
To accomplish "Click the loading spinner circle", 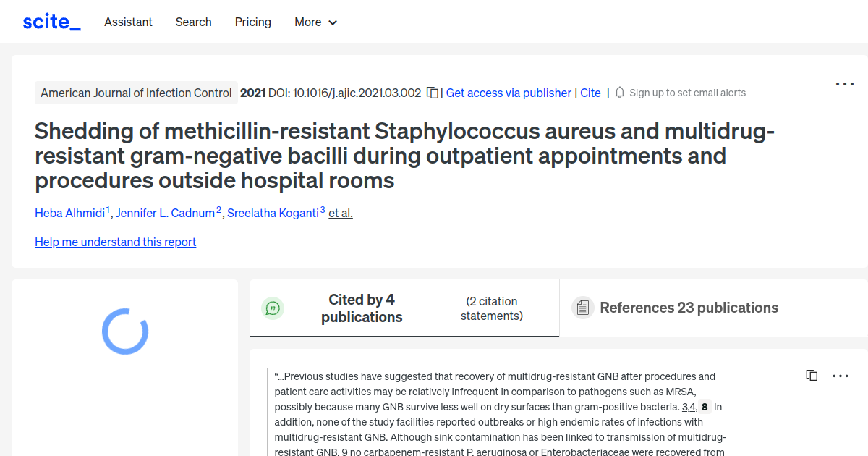I will pyautogui.click(x=124, y=331).
